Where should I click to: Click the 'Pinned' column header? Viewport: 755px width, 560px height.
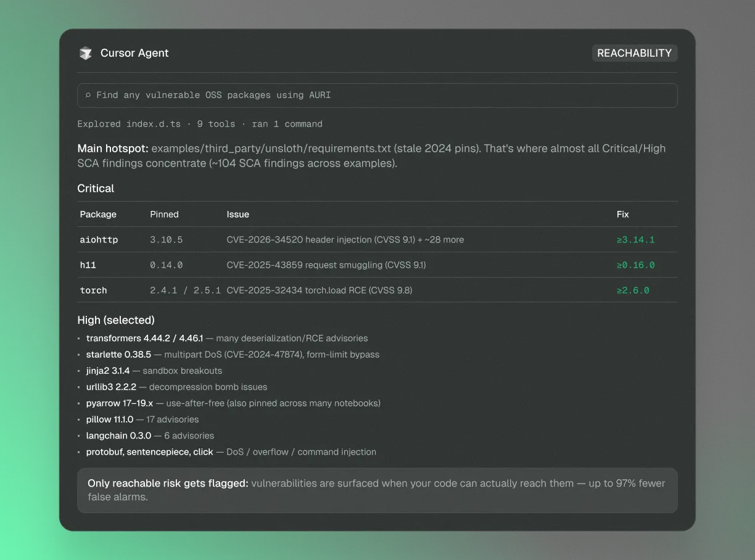click(164, 215)
